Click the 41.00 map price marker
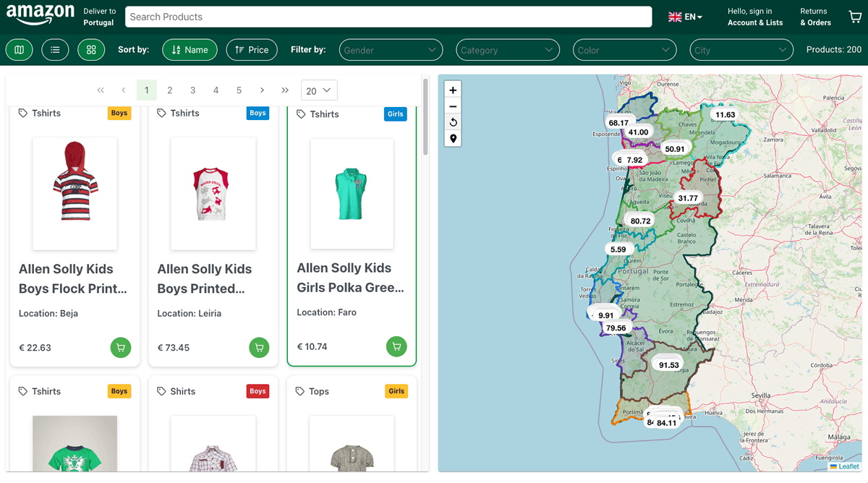The height and width of the screenshot is (483, 868). [x=638, y=132]
